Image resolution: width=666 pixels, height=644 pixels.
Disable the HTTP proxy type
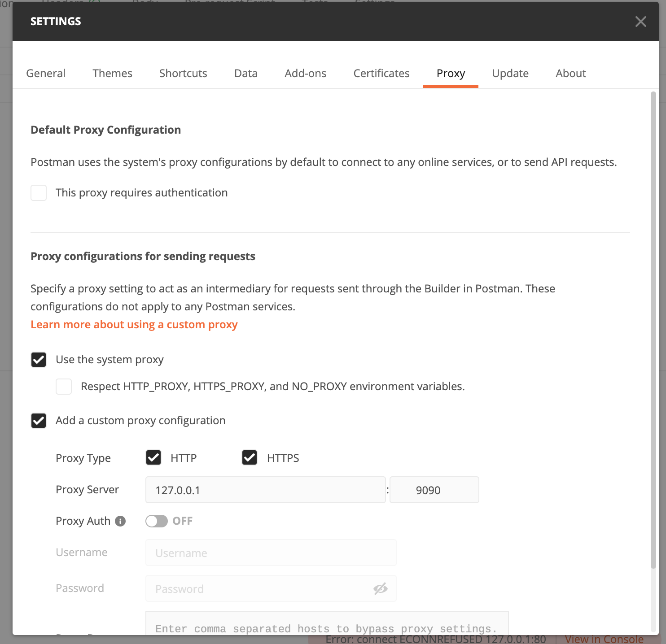click(x=153, y=457)
